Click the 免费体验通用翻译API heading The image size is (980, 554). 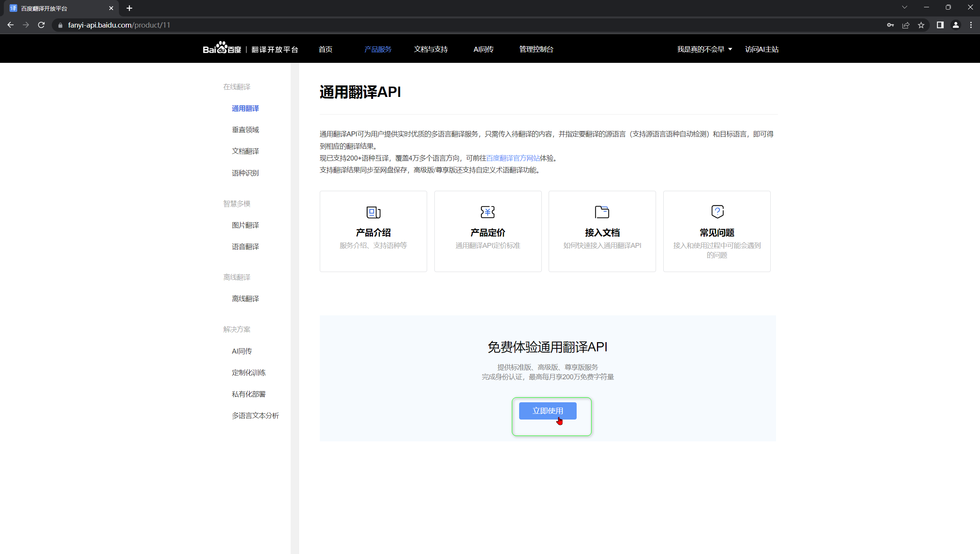548,347
